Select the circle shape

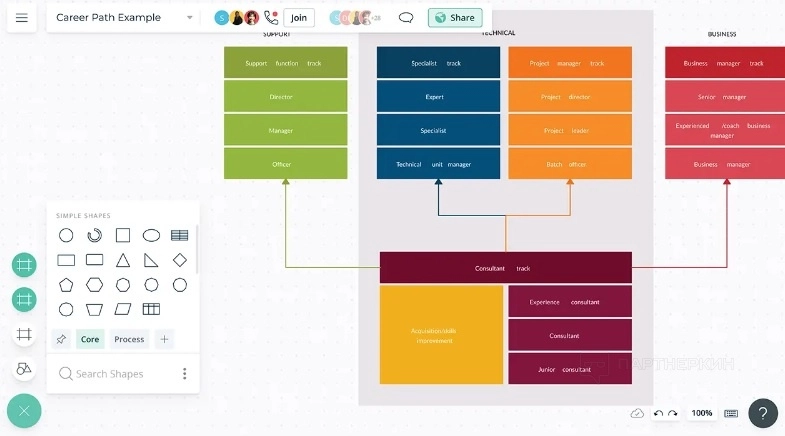pyautogui.click(x=66, y=235)
